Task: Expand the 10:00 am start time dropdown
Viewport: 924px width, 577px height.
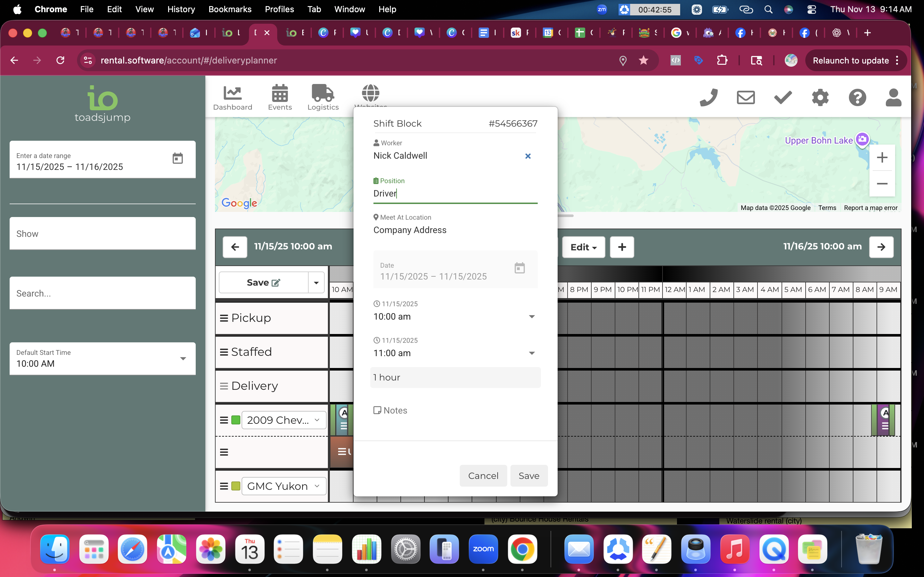Action: point(532,316)
